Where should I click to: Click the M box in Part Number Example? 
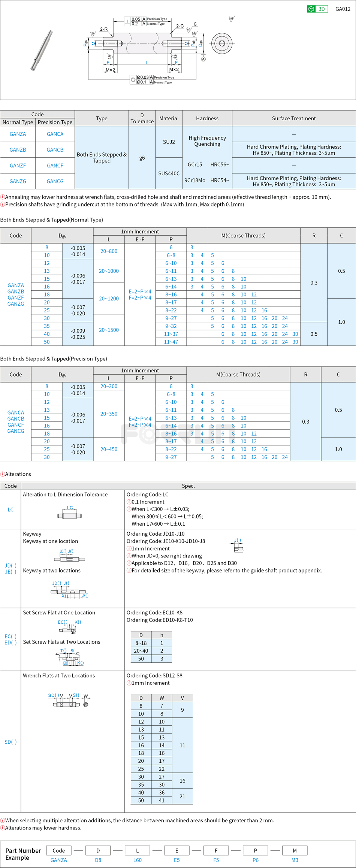295,850
